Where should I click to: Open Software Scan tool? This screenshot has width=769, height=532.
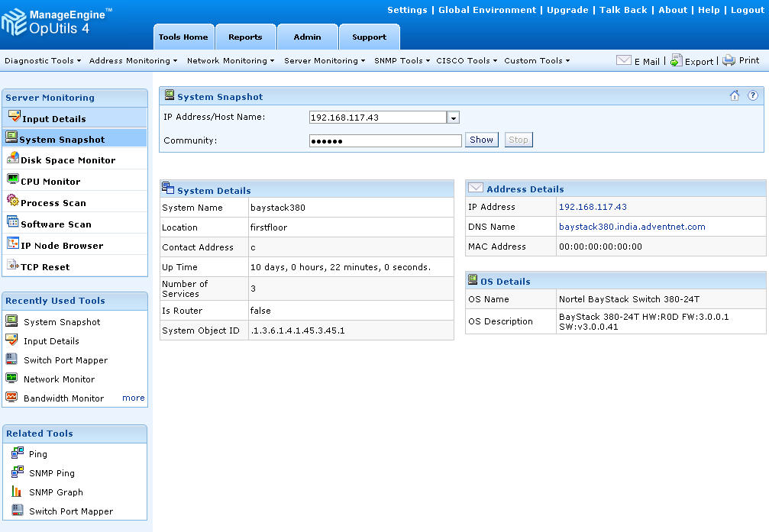[56, 224]
